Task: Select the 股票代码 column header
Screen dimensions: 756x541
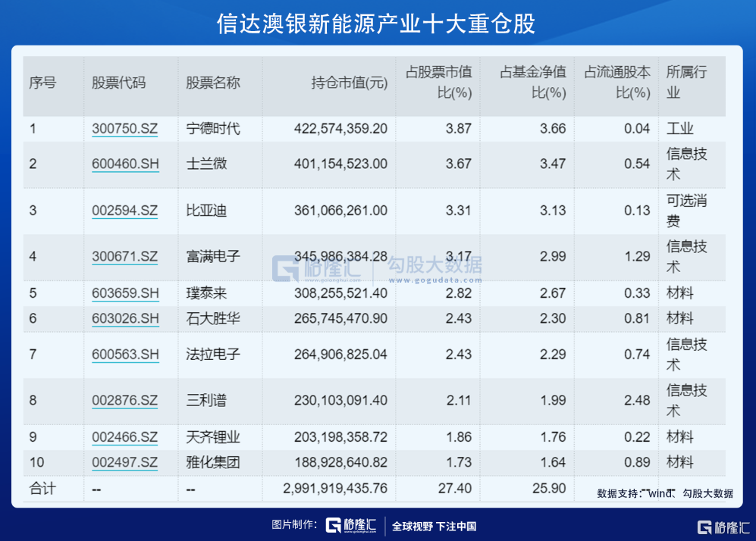Action: pyautogui.click(x=118, y=83)
